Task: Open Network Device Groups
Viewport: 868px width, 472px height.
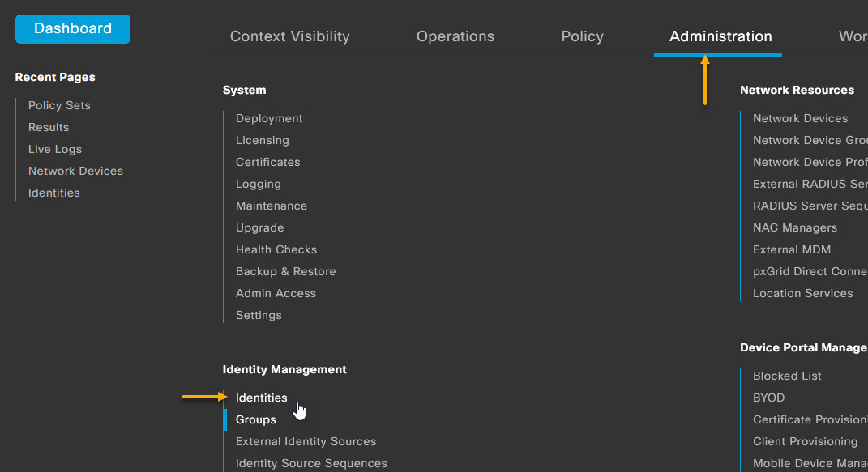Action: 810,140
